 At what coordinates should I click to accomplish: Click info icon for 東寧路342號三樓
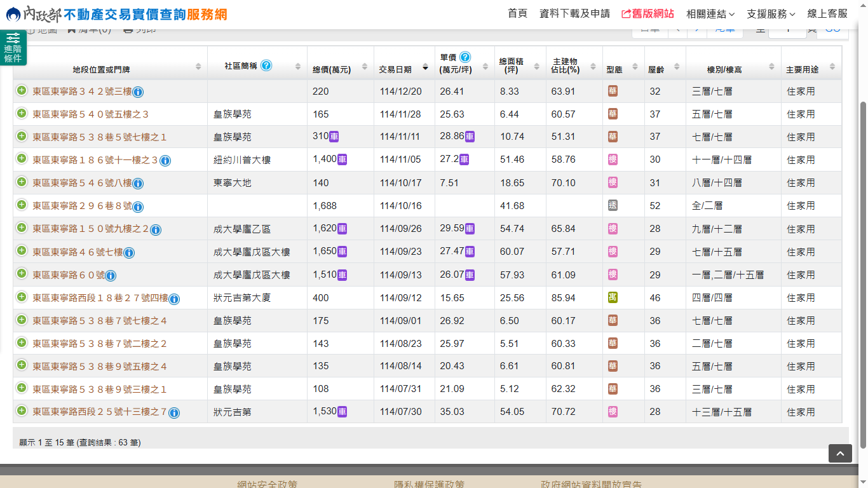138,92
